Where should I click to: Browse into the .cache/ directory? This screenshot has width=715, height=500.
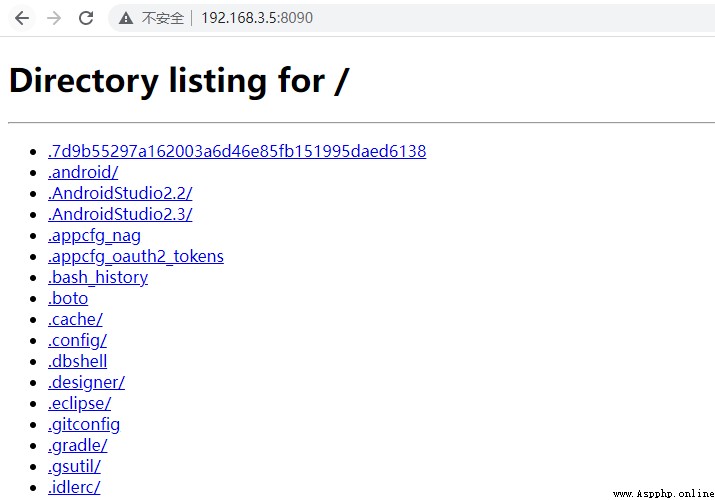[x=75, y=320]
